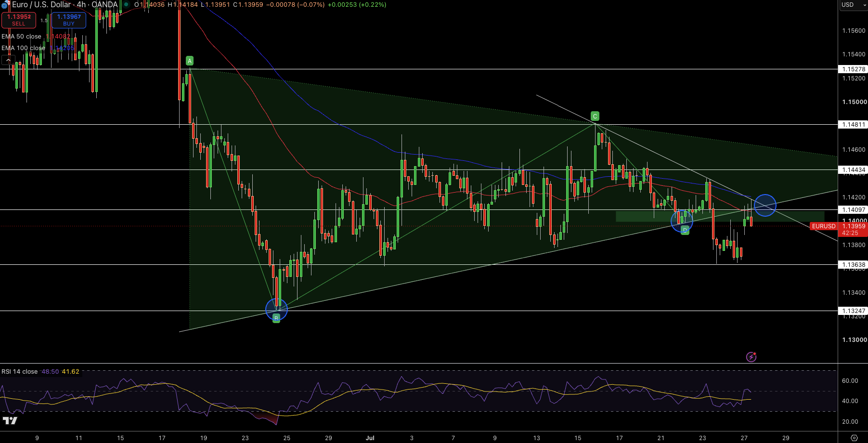868x443 pixels.
Task: Click the blue circle on the triangle apex
Action: [x=765, y=205]
